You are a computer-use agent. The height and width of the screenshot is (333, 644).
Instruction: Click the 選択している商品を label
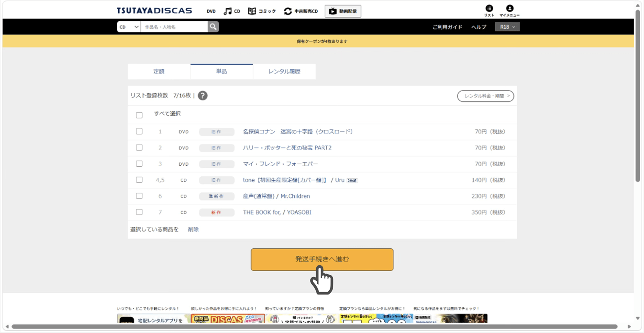pos(154,229)
